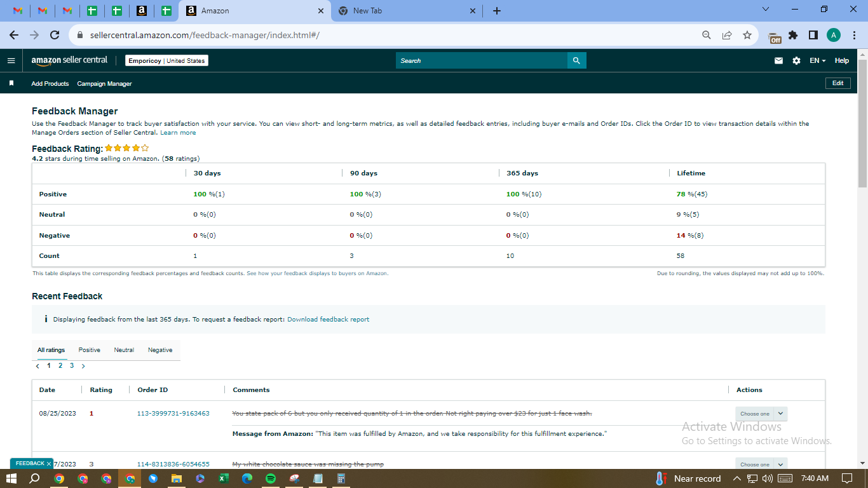The height and width of the screenshot is (488, 868).
Task: Click the Amazon Seller Central logo
Action: 69,60
